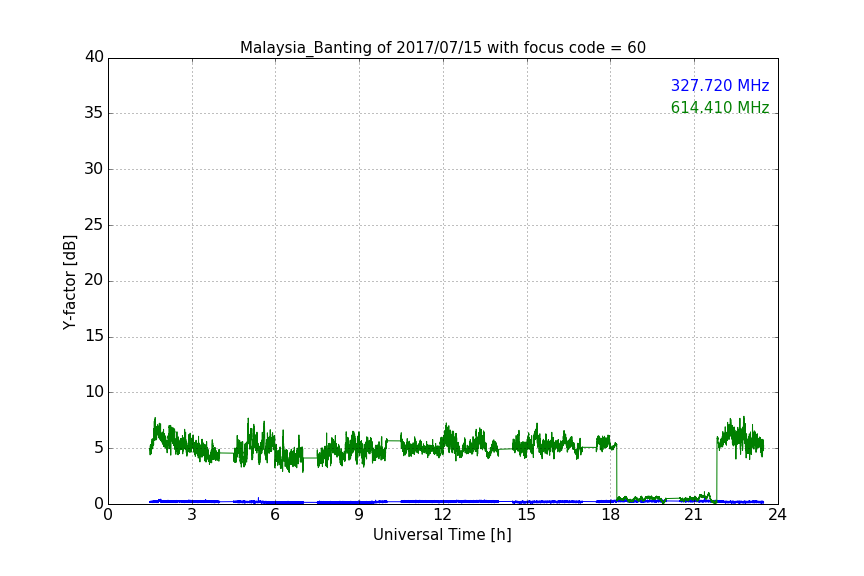
Task: Click the y-axis tick label '15'
Action: coord(94,336)
